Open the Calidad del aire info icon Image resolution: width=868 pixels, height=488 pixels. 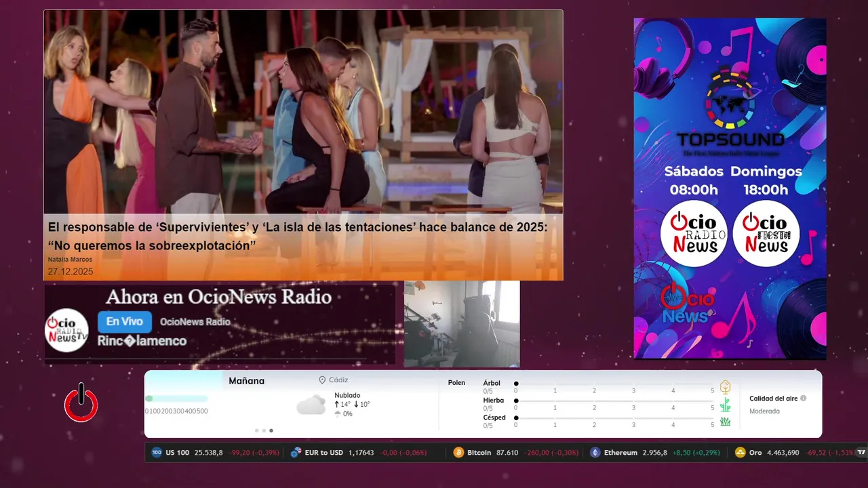[x=804, y=399]
